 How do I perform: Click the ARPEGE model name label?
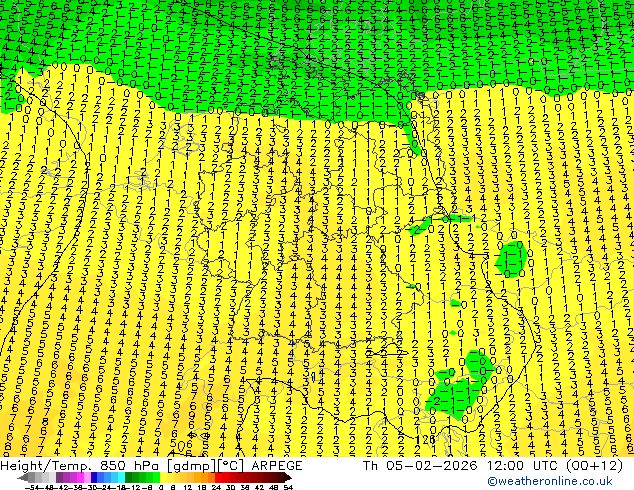click(x=277, y=466)
